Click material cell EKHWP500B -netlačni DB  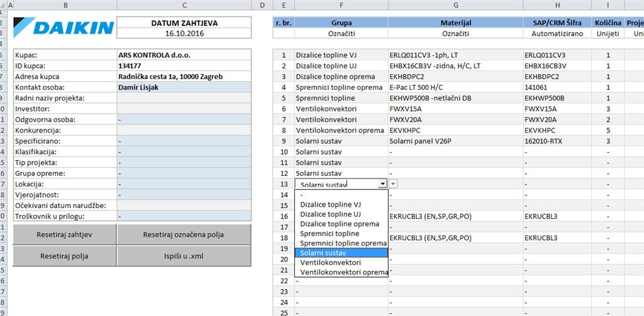455,97
